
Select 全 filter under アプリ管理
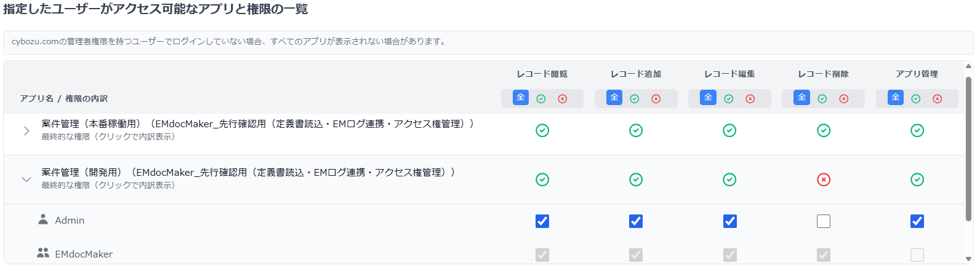pyautogui.click(x=896, y=98)
